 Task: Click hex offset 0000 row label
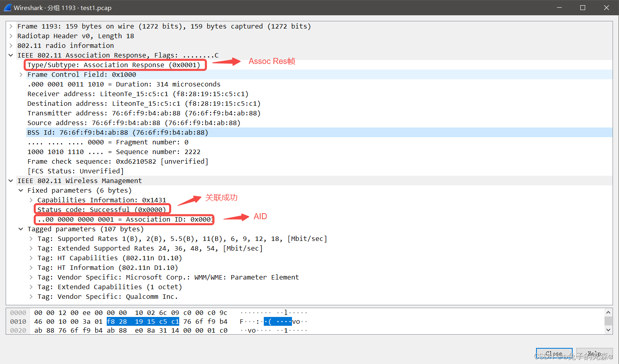click(18, 313)
